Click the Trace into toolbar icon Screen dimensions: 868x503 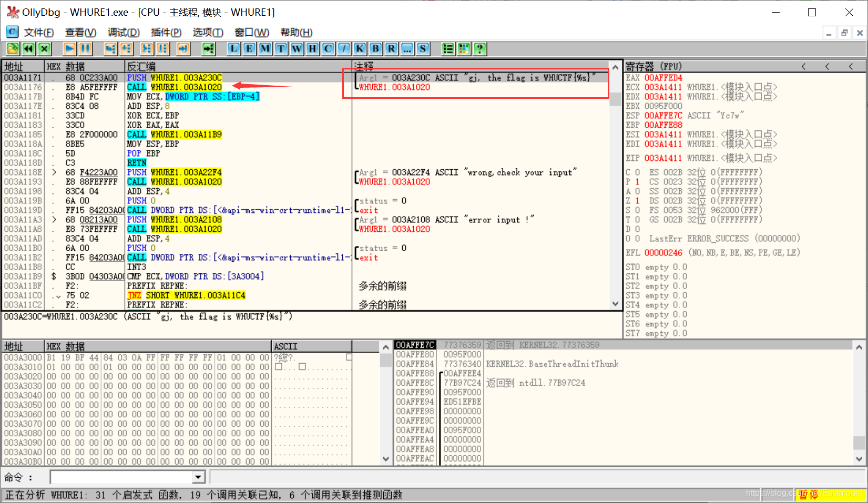click(147, 49)
